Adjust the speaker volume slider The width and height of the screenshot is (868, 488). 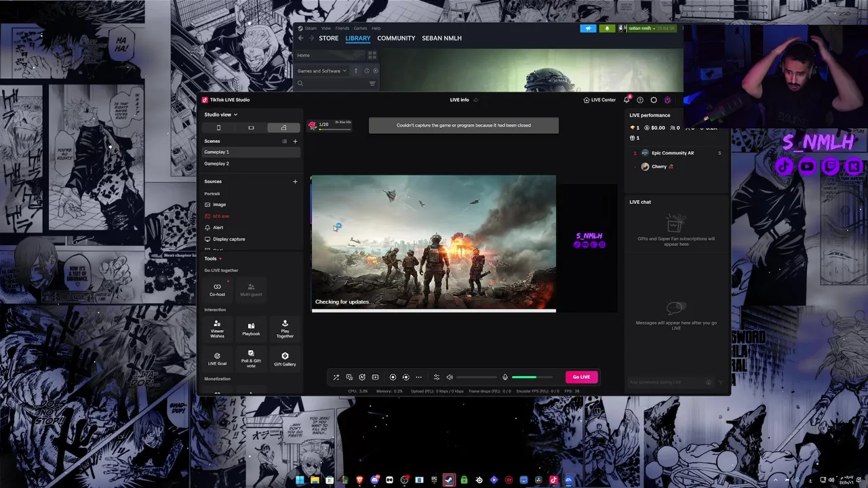point(477,377)
